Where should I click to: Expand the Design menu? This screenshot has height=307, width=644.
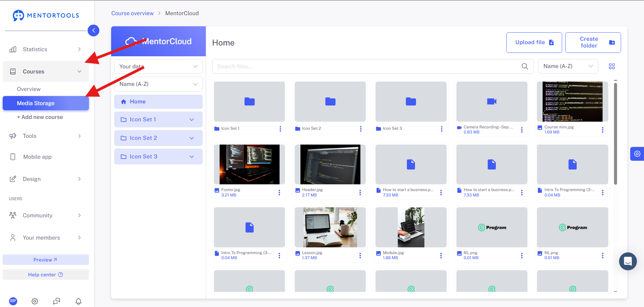tap(46, 179)
